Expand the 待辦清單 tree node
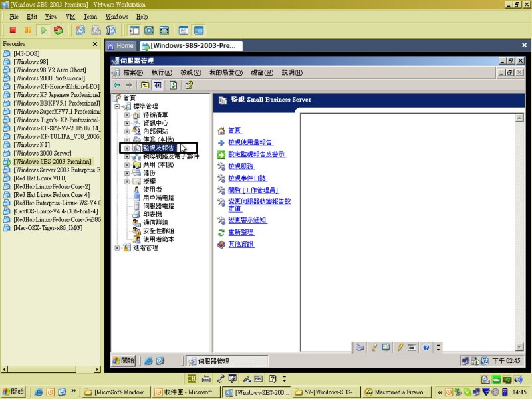 coord(127,114)
